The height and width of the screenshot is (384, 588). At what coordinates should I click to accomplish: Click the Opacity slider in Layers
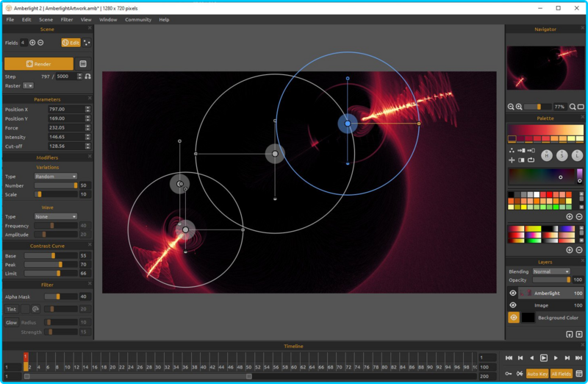551,280
